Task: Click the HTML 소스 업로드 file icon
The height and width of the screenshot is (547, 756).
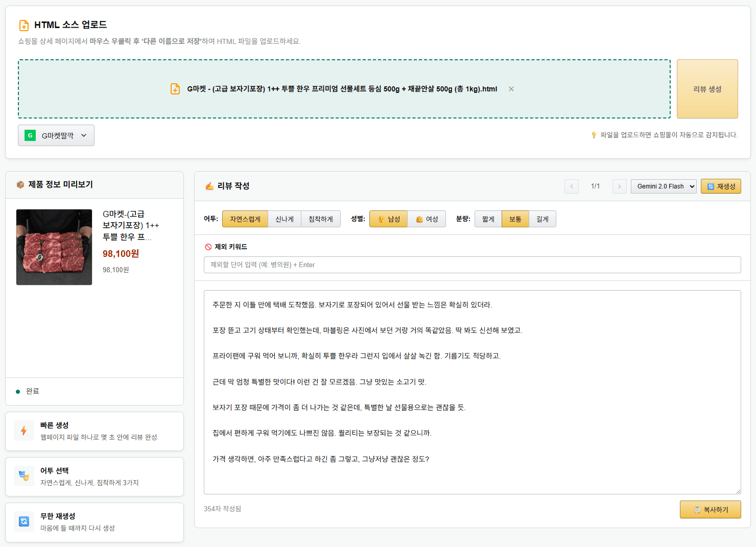Action: coord(23,25)
